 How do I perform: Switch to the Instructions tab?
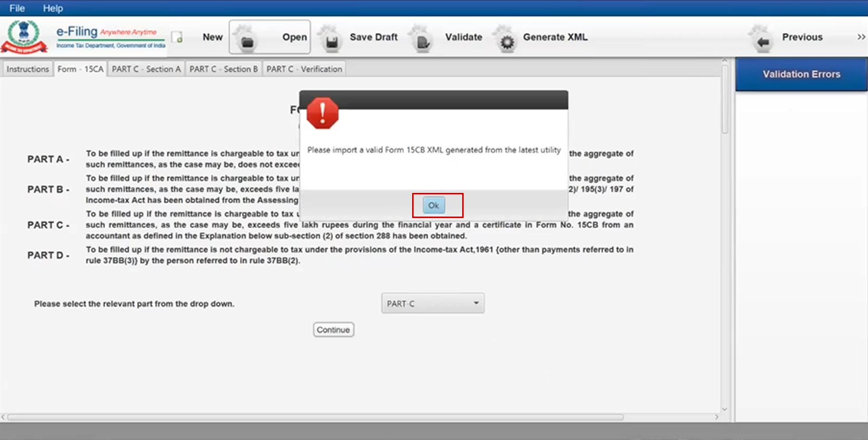pos(27,69)
